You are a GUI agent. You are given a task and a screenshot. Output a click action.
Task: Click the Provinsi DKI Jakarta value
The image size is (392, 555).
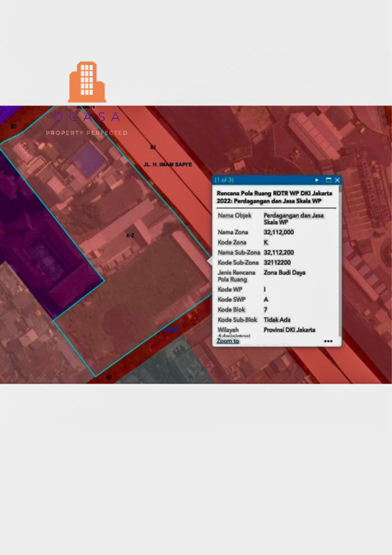click(289, 330)
